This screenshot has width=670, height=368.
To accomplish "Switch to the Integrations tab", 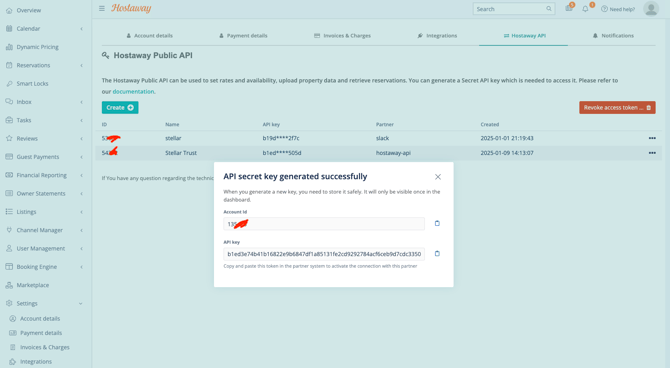I will 437,35.
